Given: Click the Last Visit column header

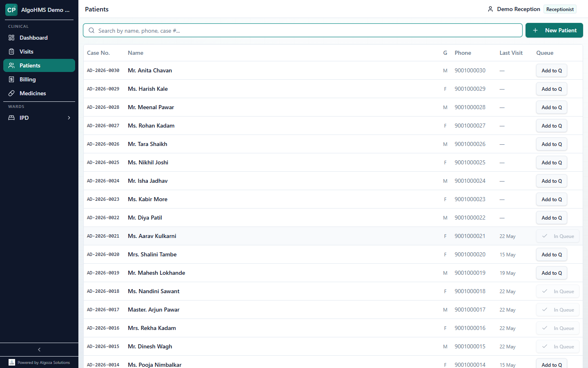Looking at the screenshot, I should coord(511,53).
